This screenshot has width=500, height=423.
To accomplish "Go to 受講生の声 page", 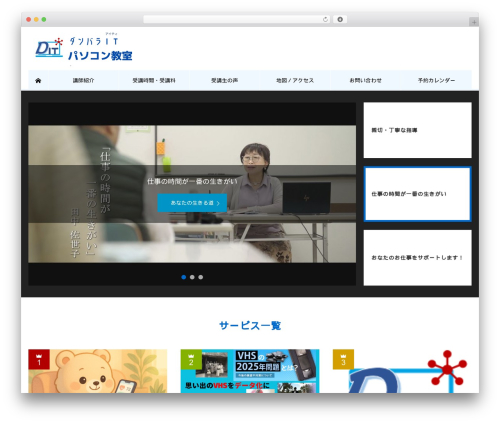I will (224, 80).
